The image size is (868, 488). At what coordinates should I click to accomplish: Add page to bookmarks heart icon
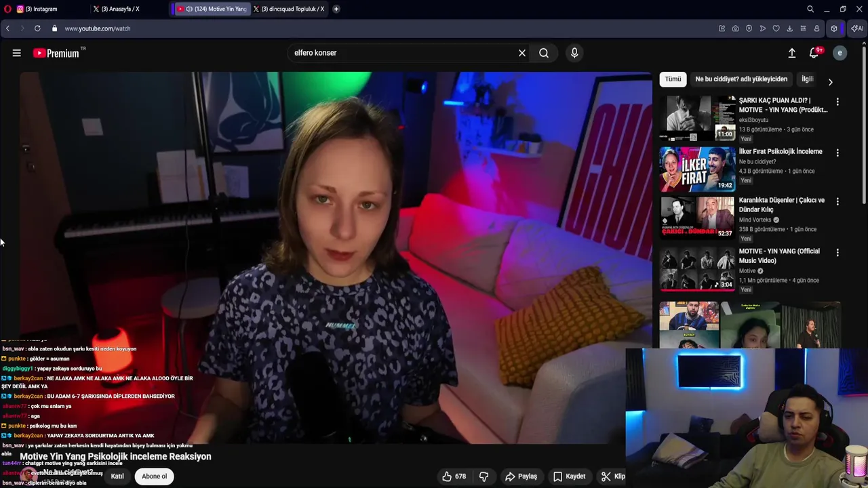tap(776, 28)
